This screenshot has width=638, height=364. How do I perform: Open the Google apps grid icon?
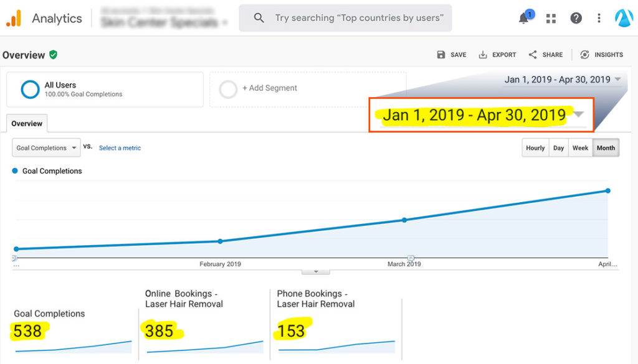tap(551, 17)
